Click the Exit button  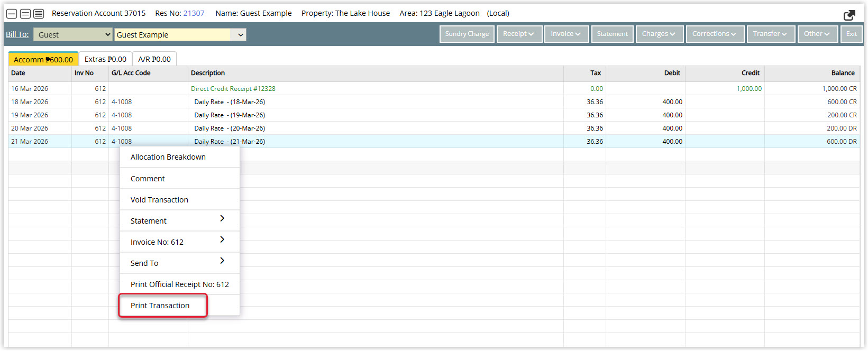tap(852, 34)
